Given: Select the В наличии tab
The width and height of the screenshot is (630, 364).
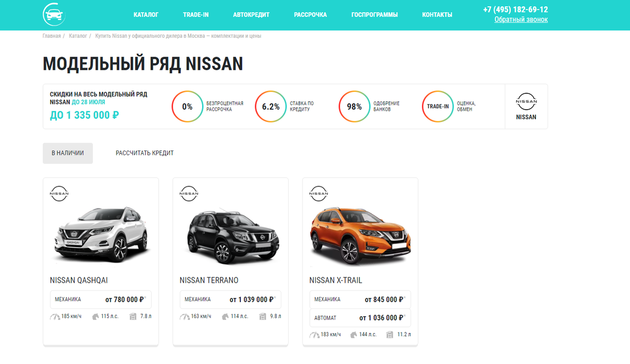Looking at the screenshot, I should (68, 153).
